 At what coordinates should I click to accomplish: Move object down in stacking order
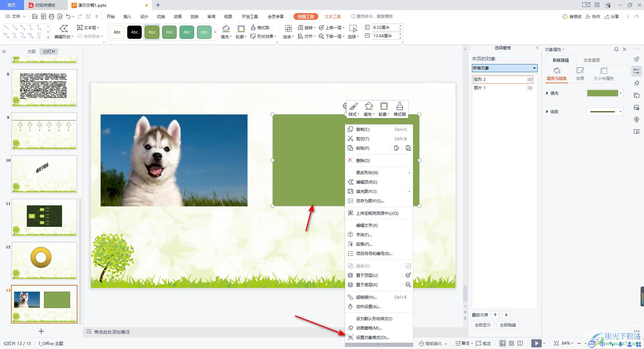click(506, 315)
